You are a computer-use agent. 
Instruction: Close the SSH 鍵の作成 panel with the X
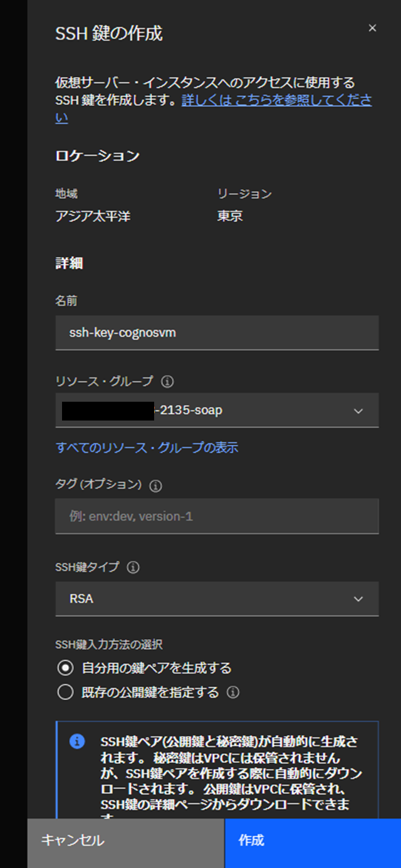pyautogui.click(x=372, y=28)
